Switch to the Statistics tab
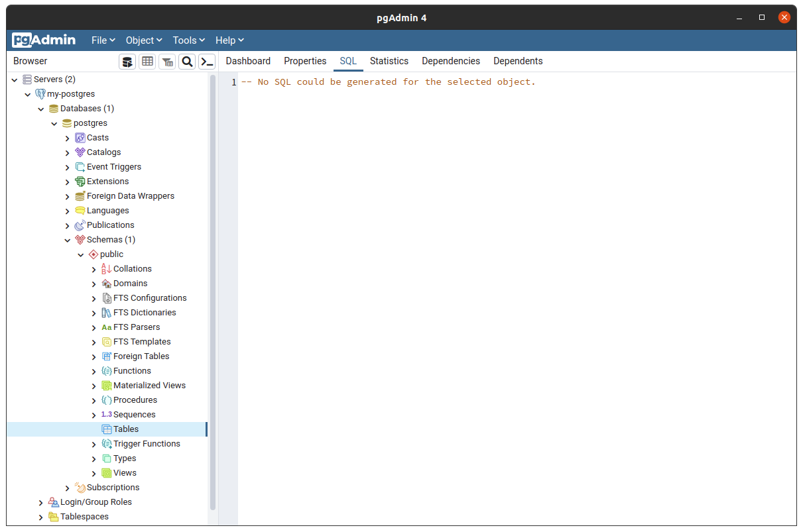Viewport: 803px width, 532px height. (389, 61)
